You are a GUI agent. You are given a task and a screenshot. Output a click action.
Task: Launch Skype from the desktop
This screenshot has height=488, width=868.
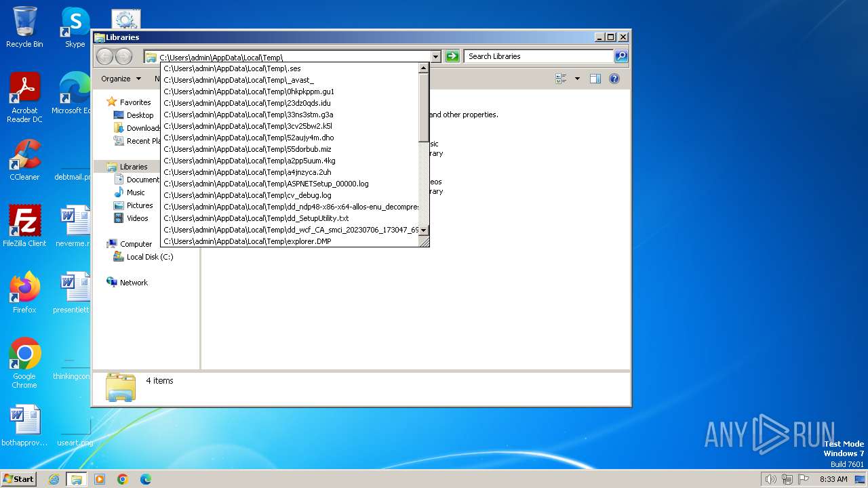point(75,27)
